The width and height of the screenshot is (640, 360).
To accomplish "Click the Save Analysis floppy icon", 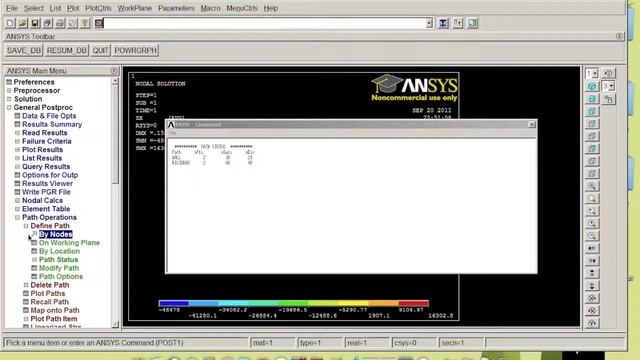I will coord(35,23).
